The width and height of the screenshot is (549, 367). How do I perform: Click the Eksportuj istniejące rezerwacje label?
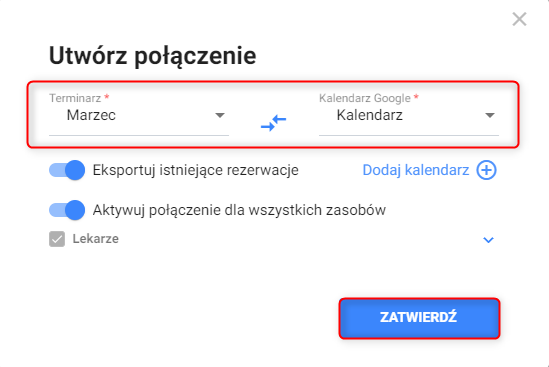coord(196,170)
